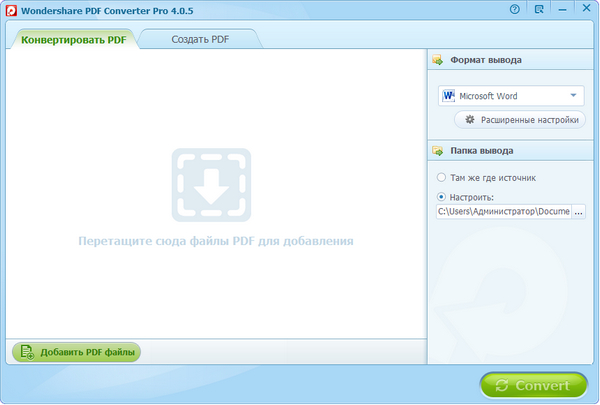Click the Microsoft Word format icon
Screen dimensions: 600x405
(x=448, y=96)
